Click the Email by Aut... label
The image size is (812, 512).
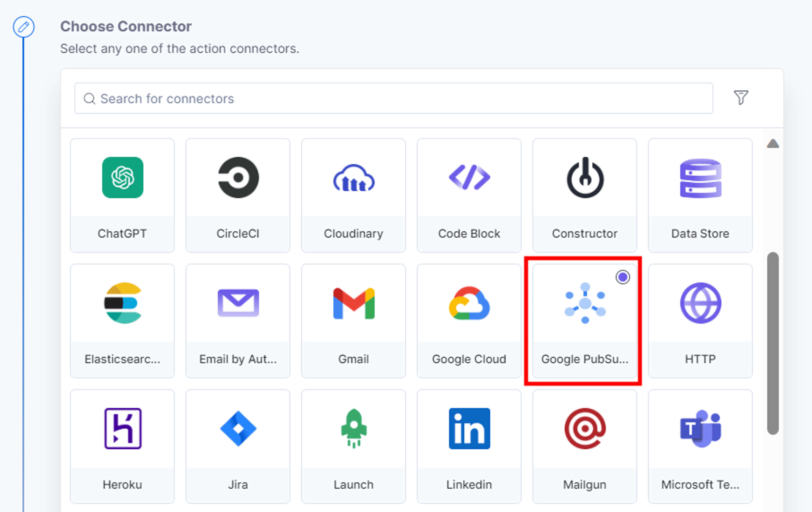pos(238,359)
